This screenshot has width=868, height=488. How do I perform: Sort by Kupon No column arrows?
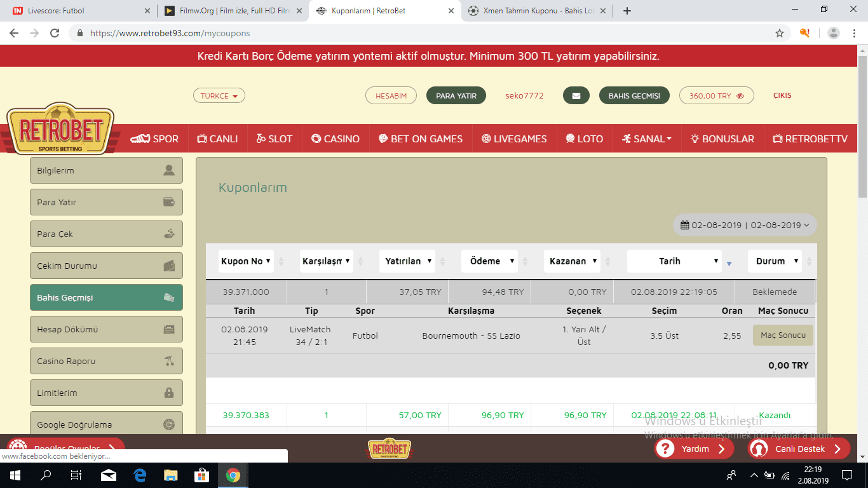click(280, 261)
